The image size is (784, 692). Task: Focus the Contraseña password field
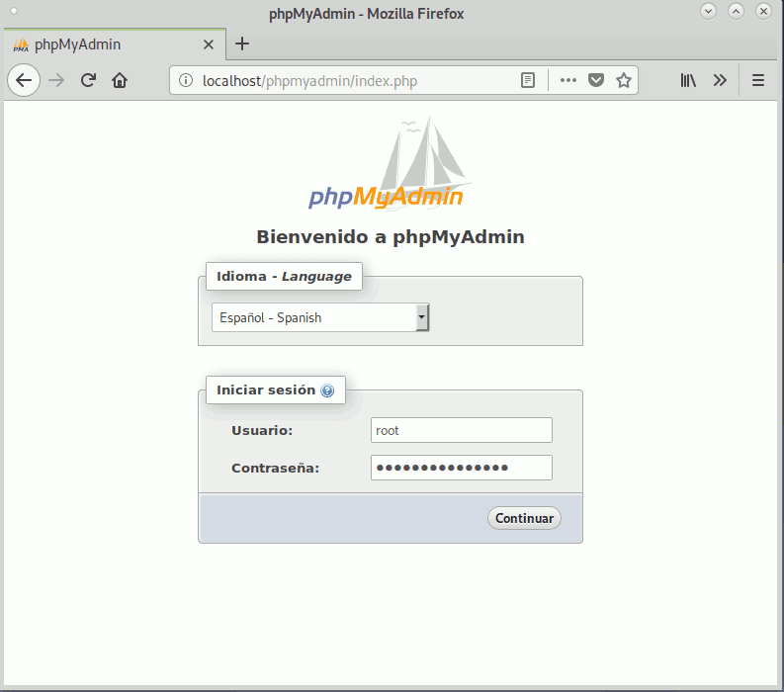pyautogui.click(x=461, y=468)
